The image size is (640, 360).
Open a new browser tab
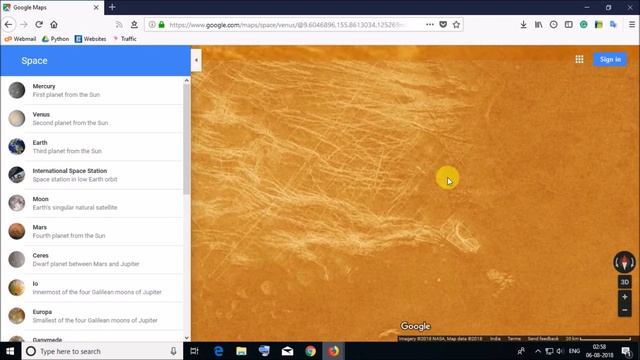point(112,7)
